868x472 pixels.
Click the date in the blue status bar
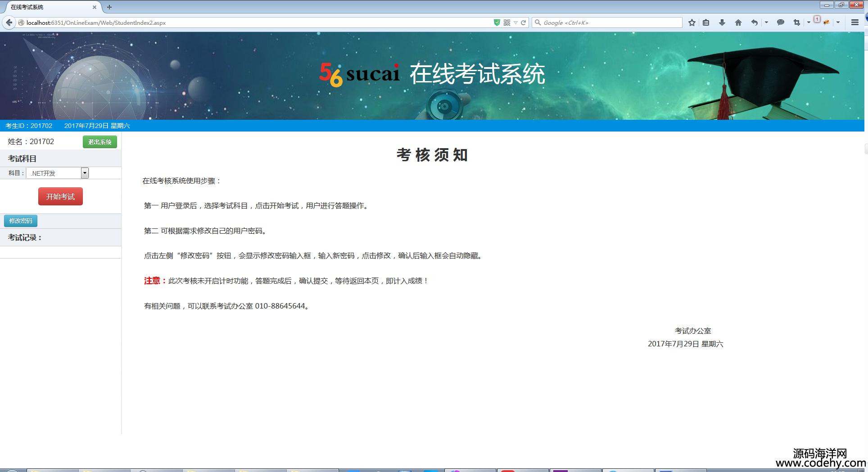[97, 126]
